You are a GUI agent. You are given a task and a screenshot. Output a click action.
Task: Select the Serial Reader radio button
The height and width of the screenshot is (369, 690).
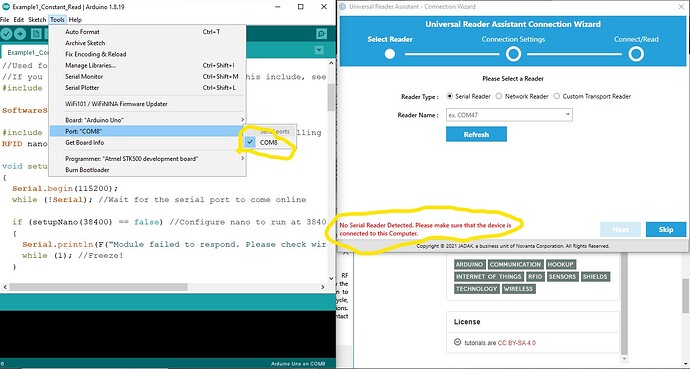point(449,96)
